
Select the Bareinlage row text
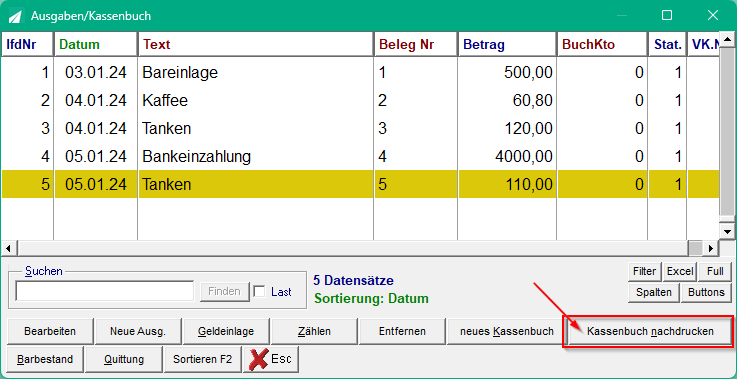[180, 73]
